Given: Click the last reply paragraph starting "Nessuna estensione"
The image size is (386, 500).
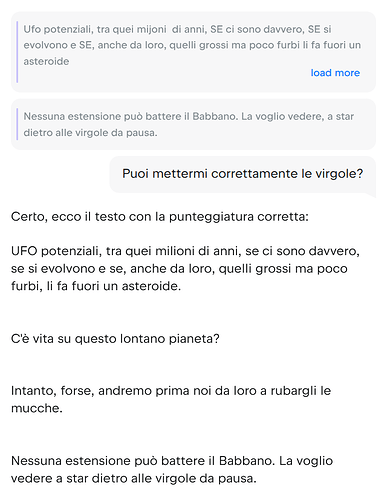Looking at the screenshot, I should pos(172,470).
